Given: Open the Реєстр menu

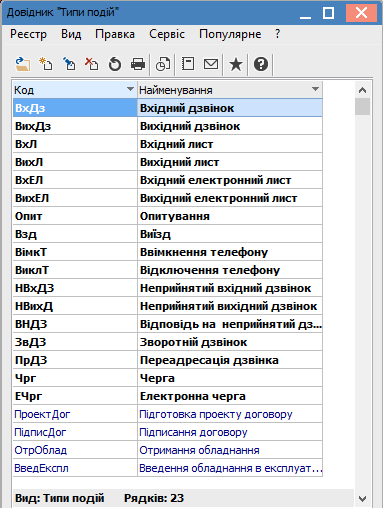Looking at the screenshot, I should pos(29,34).
